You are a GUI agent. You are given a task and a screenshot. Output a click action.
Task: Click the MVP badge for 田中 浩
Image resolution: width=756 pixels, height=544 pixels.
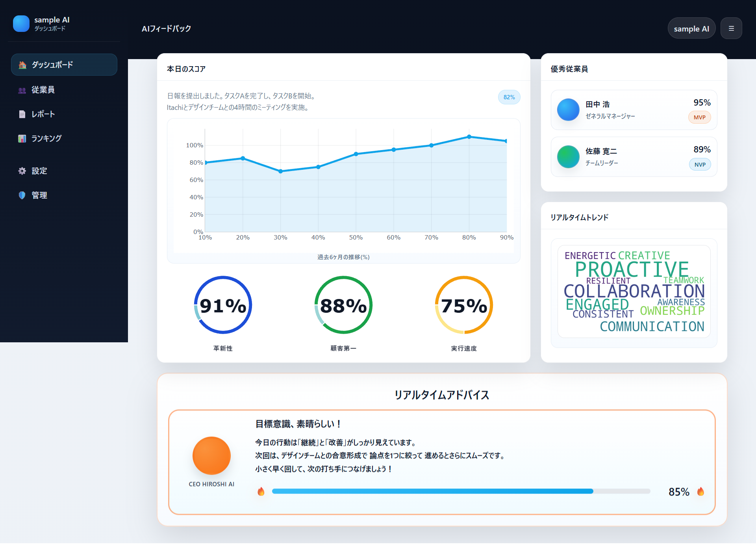[699, 117]
